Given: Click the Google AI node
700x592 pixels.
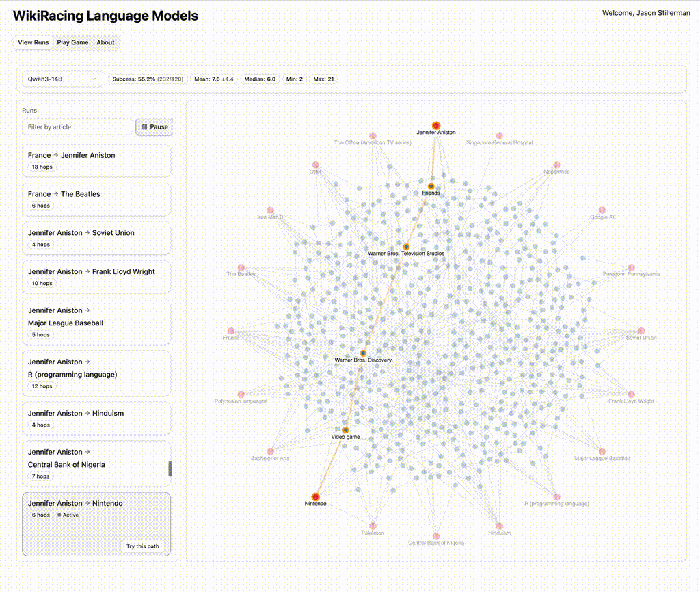Looking at the screenshot, I should pyautogui.click(x=602, y=211).
